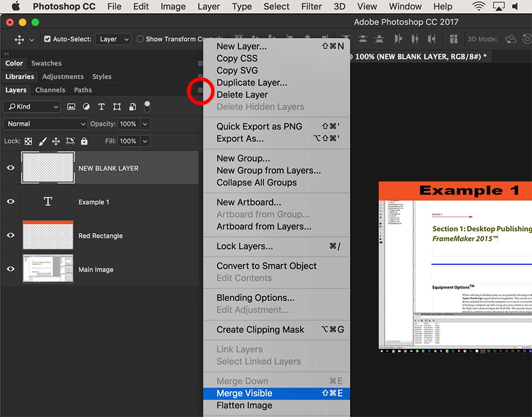Click distribute bottom edges icon
The height and width of the screenshot is (417, 532).
point(379,39)
